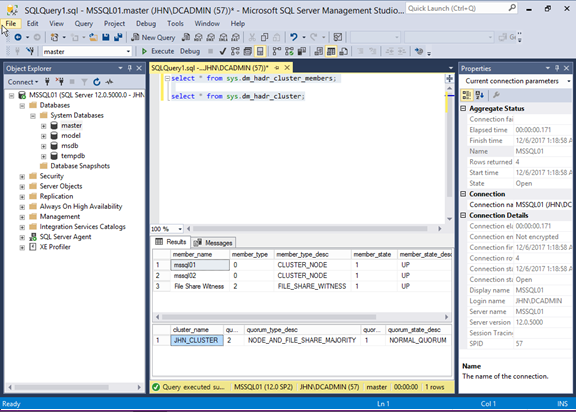This screenshot has width=576, height=412.
Task: Close the Object Explorer panel
Action: [x=139, y=68]
